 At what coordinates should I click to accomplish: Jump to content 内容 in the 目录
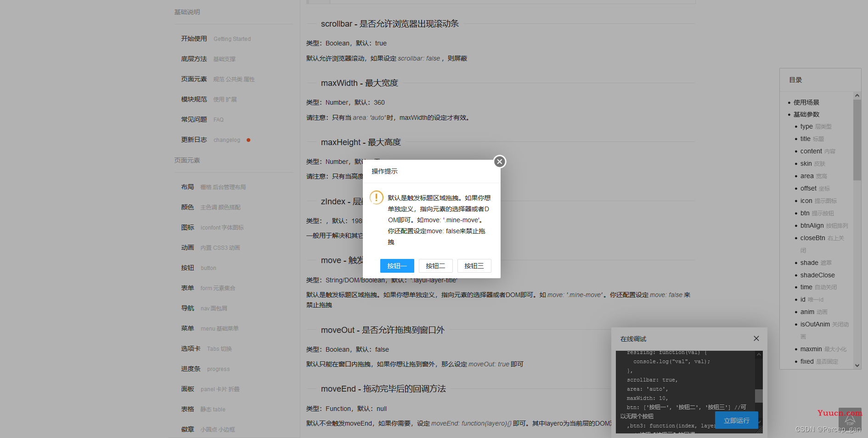[817, 151]
